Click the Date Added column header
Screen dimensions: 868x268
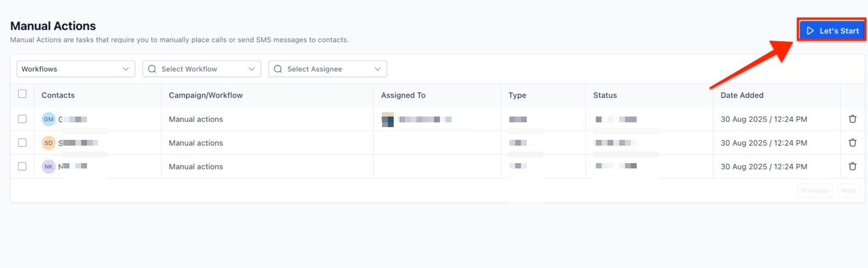click(x=742, y=95)
